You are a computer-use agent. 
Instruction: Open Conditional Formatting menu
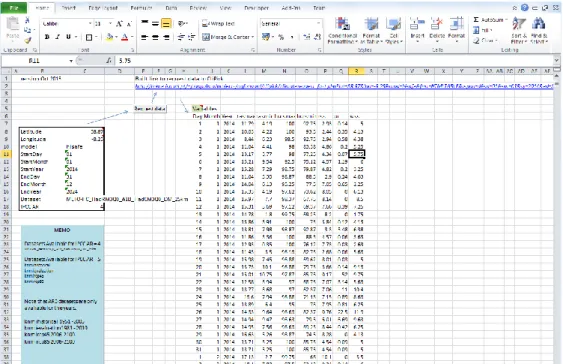[343, 31]
